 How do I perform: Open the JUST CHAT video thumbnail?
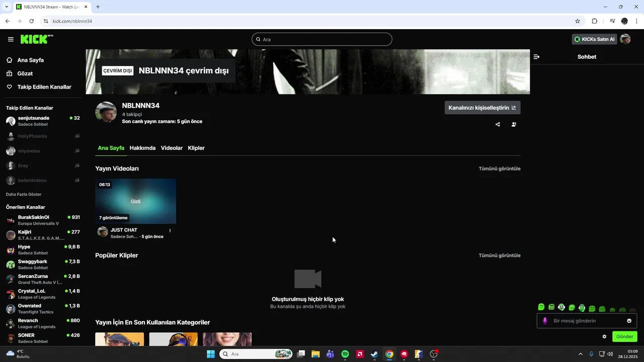tap(136, 201)
